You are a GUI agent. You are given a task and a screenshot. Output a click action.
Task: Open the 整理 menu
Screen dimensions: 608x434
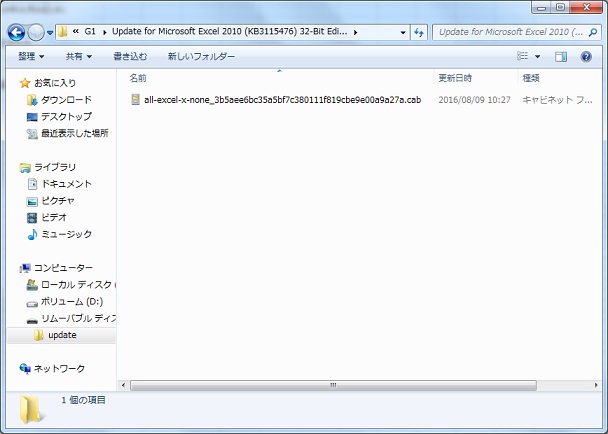(x=31, y=57)
